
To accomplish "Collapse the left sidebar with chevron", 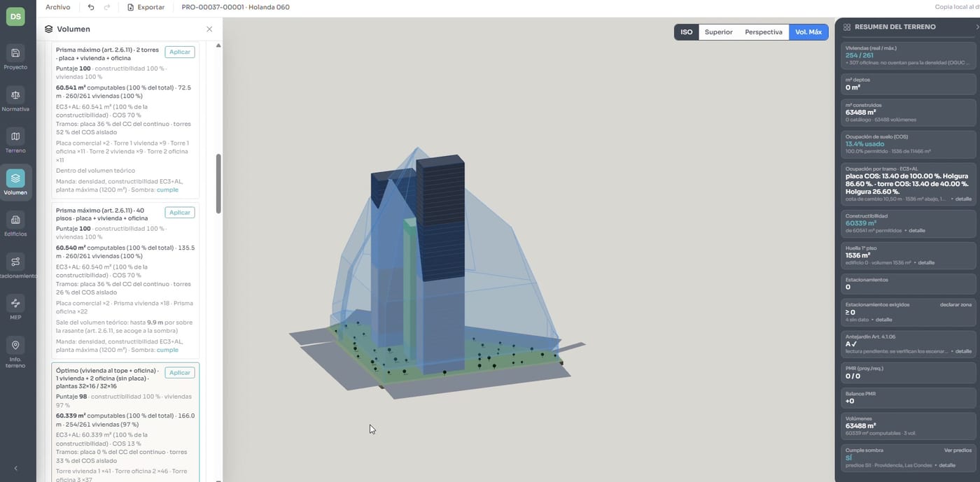I will (15, 469).
